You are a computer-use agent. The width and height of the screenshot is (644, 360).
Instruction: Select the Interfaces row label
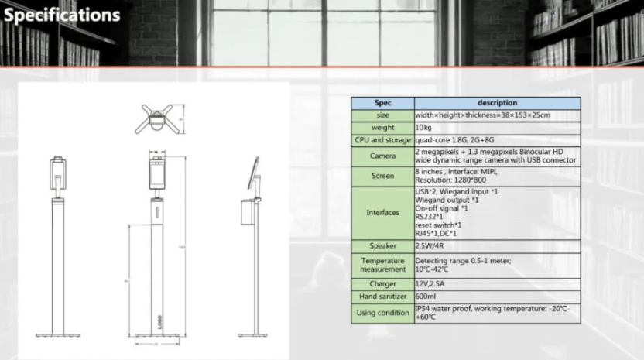(x=382, y=212)
